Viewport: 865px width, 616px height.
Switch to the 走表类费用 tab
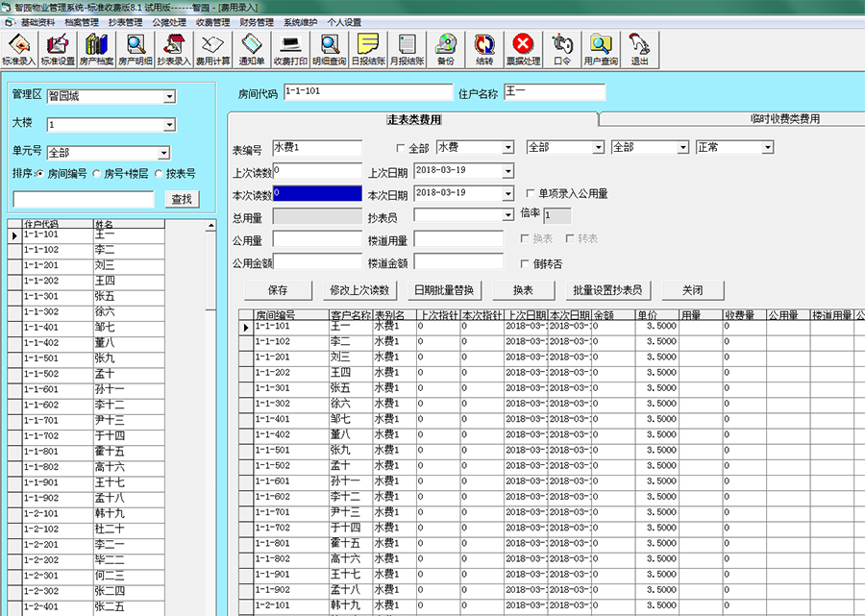pos(413,120)
